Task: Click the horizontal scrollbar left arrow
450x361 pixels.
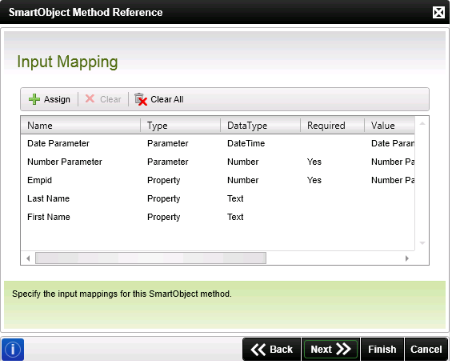Action: pyautogui.click(x=28, y=258)
